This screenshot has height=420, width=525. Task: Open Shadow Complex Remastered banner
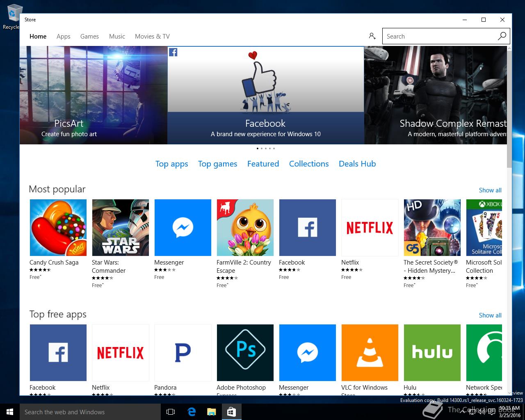click(x=436, y=95)
